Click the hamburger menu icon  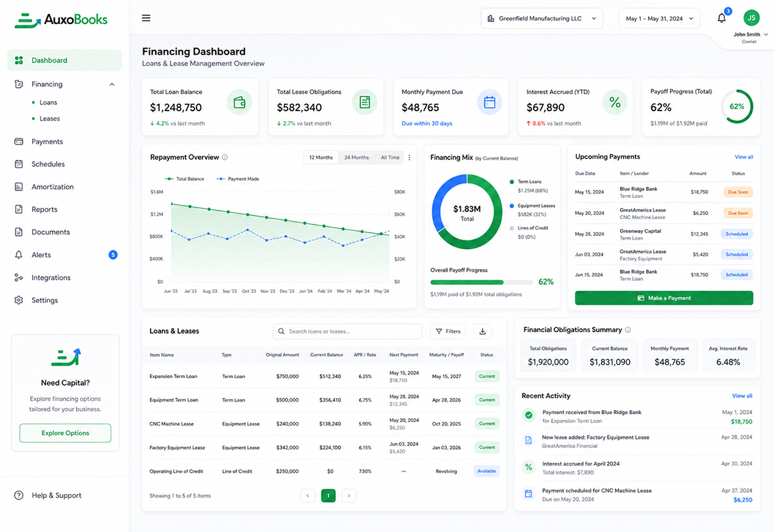tap(146, 18)
